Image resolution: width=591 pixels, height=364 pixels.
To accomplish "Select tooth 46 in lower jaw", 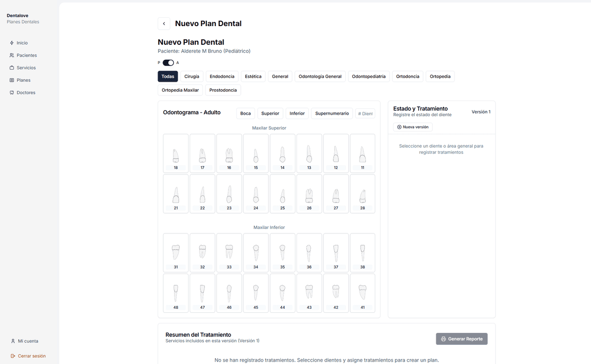I will coord(229,293).
